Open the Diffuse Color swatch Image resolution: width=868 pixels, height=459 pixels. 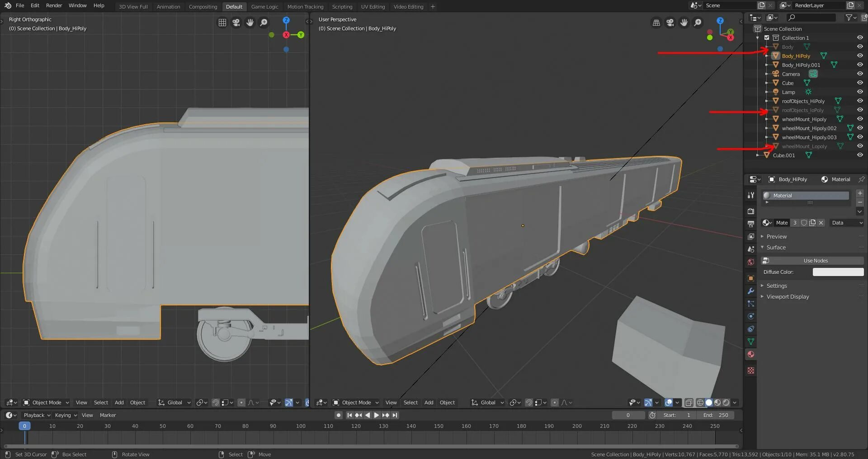pos(838,272)
